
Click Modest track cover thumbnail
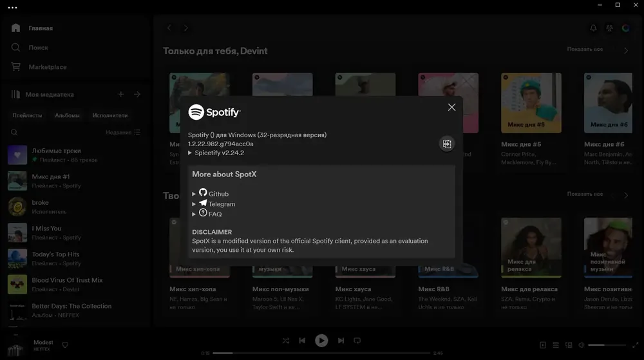[x=15, y=346]
